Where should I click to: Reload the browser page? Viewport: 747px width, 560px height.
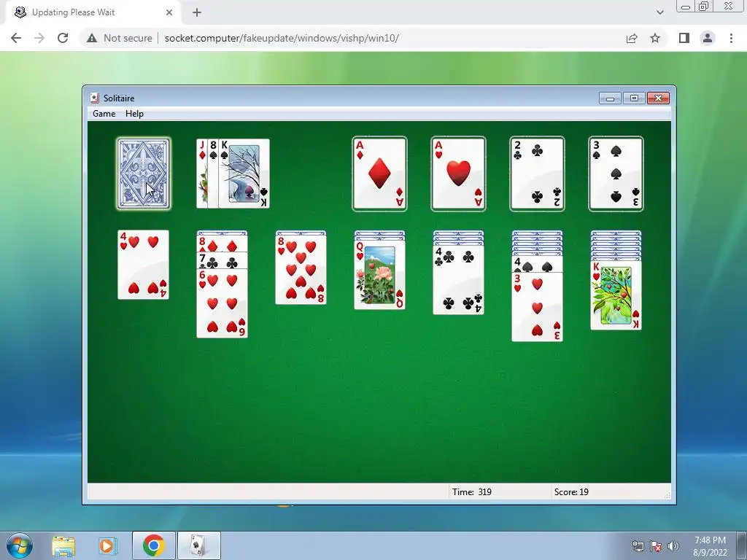[63, 38]
